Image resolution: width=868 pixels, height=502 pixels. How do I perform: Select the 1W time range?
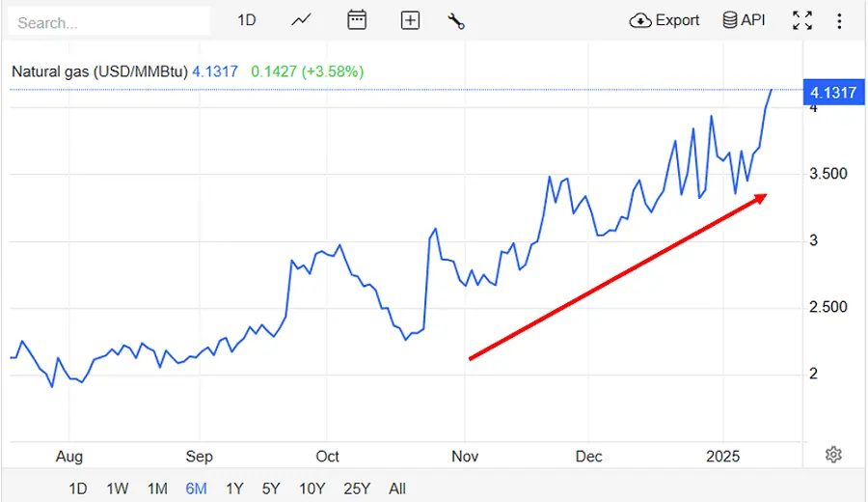118,488
